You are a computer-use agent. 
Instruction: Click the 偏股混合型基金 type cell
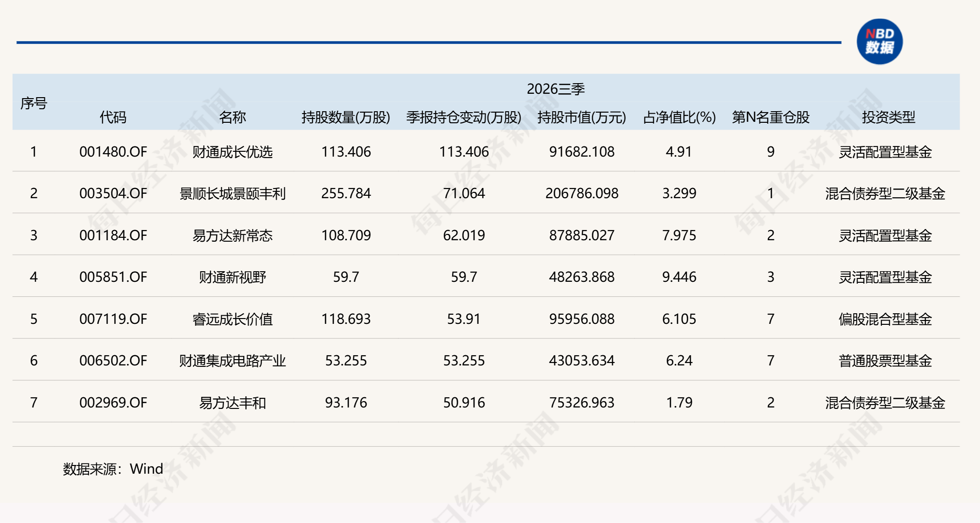[885, 319]
